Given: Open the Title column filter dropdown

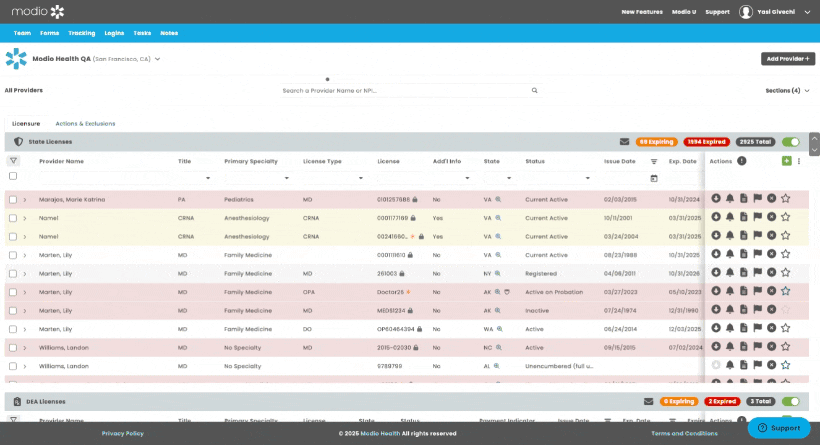Looking at the screenshot, I should (x=208, y=178).
